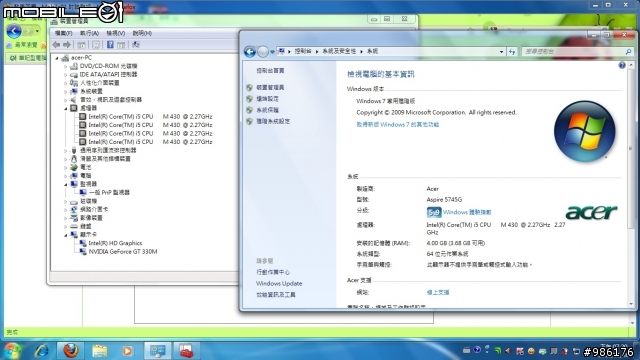640x360 pixels.
Task: Select 滑鼠及其他指標裝置 mice category
Action: 105,159
